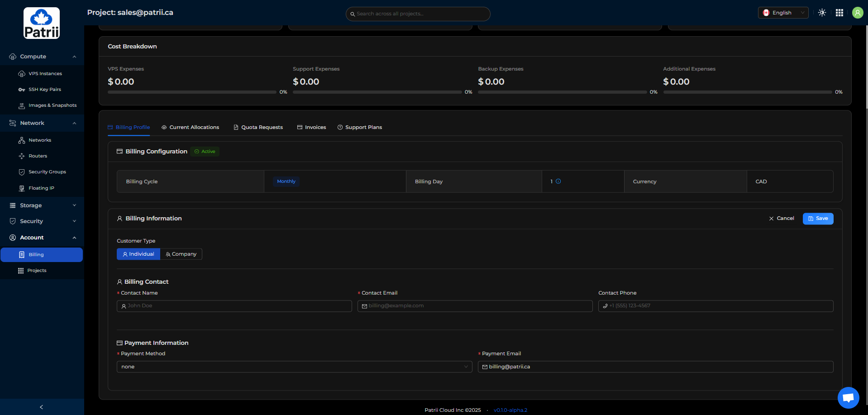The image size is (868, 415).
Task: Open the live chat bubble widget
Action: [848, 398]
